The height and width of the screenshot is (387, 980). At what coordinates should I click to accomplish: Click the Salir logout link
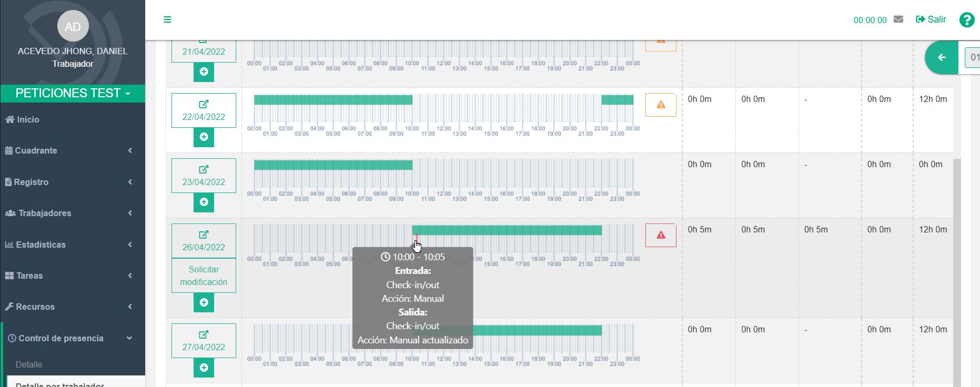tap(931, 19)
